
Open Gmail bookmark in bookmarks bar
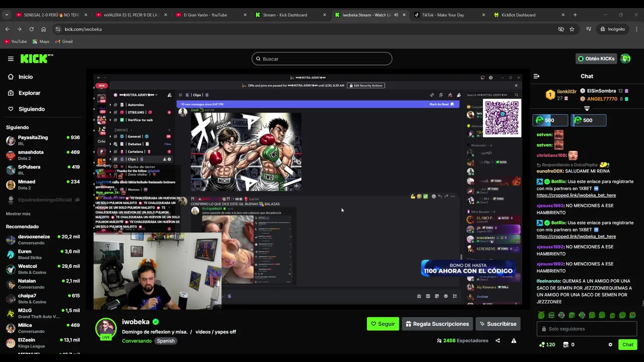point(64,41)
